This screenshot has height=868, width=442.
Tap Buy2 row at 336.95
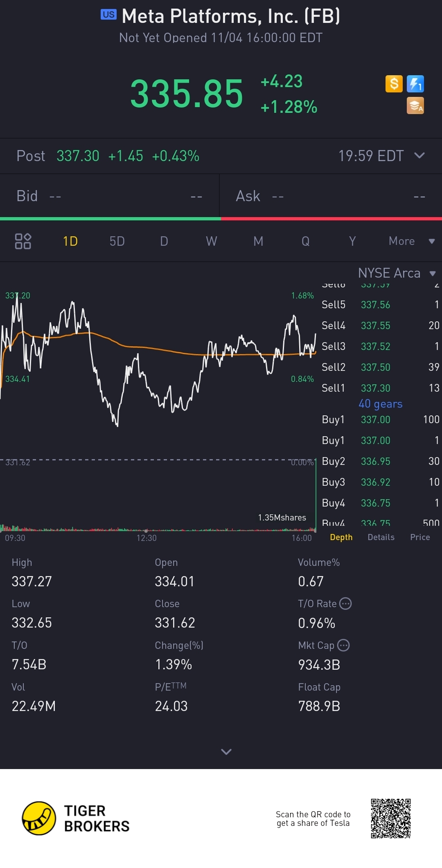pyautogui.click(x=381, y=461)
